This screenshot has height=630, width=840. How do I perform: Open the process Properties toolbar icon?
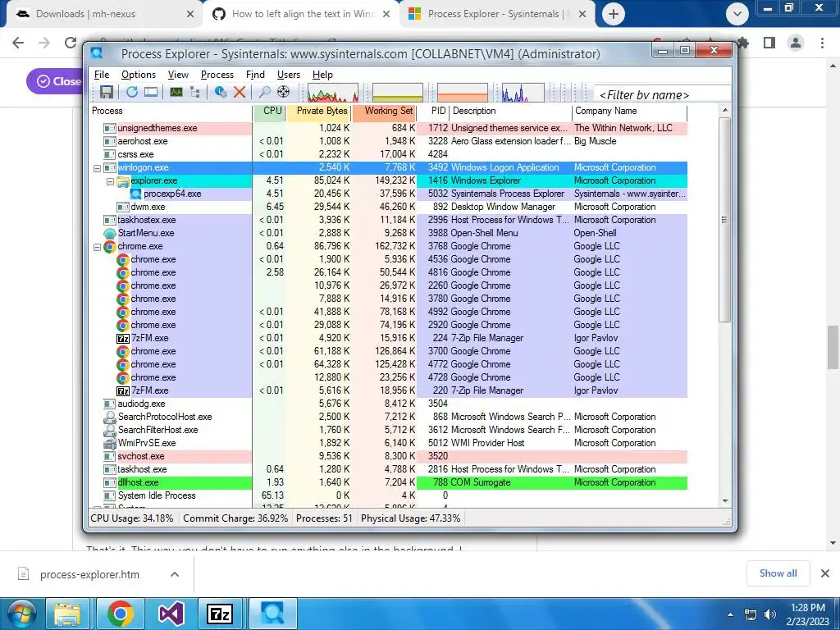coord(220,92)
